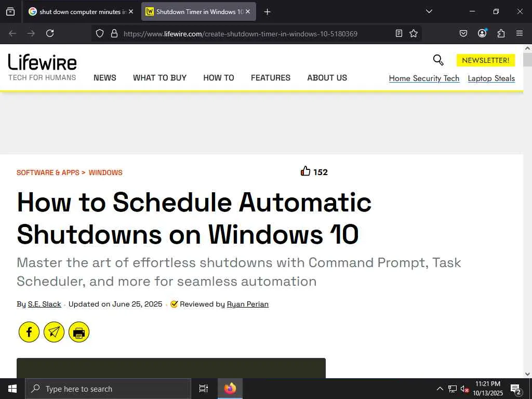The image size is (532, 399).
Task: Open the notification center icon
Action: pos(516,389)
